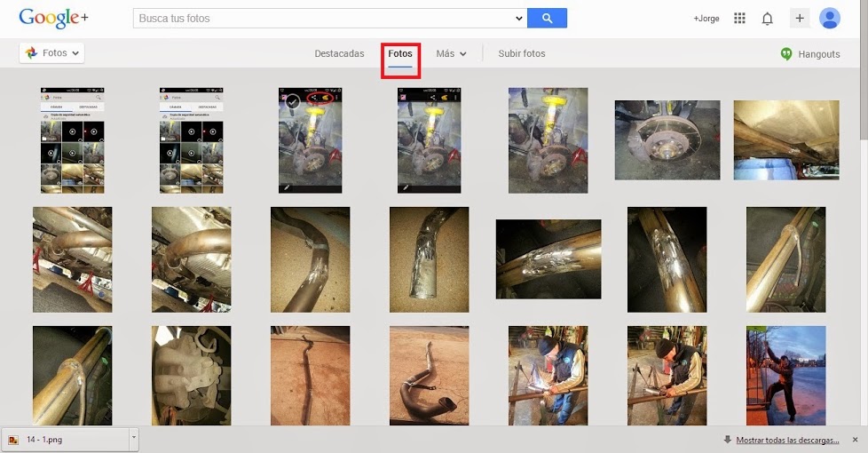Click the blue search magnifier button
Screen dimensions: 868x453
pos(547,18)
